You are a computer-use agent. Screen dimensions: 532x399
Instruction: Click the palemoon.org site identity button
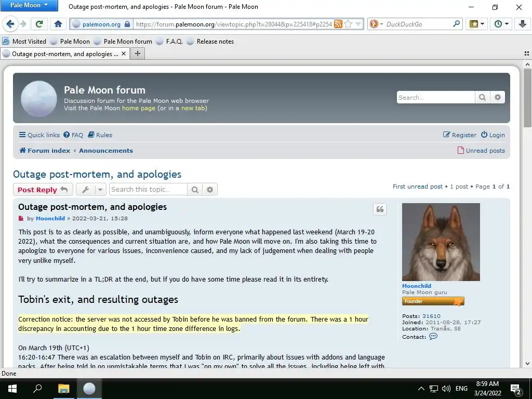(101, 24)
